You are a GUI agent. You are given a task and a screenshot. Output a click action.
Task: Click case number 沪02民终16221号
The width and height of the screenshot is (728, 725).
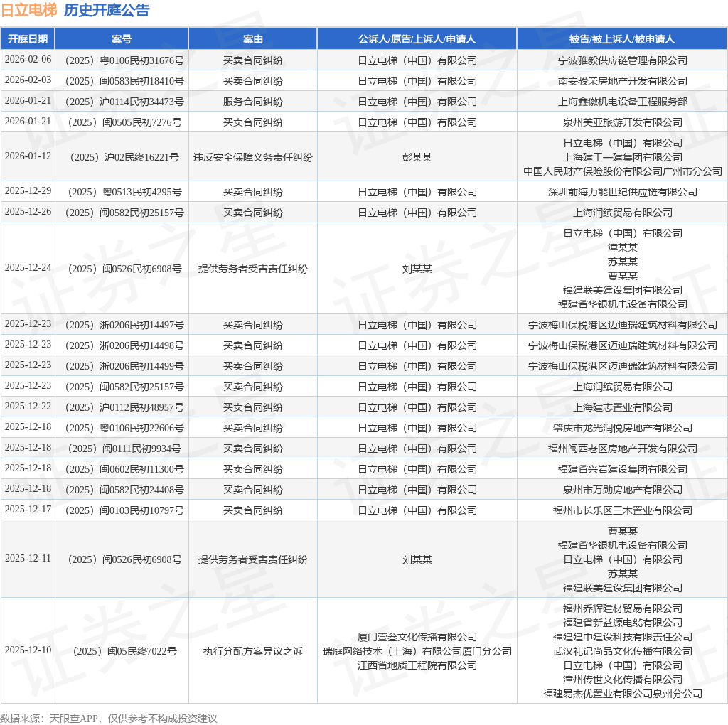coord(141,157)
